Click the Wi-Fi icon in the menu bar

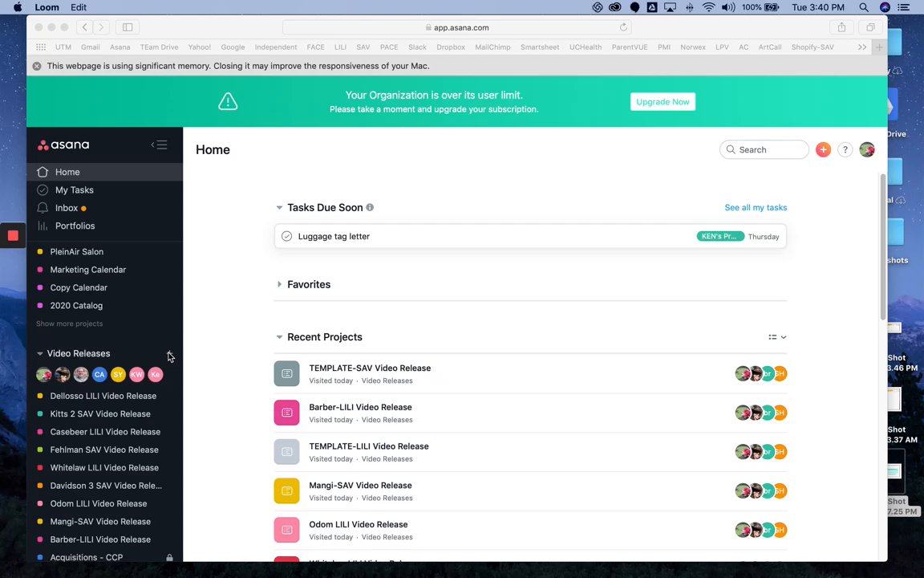(x=708, y=8)
